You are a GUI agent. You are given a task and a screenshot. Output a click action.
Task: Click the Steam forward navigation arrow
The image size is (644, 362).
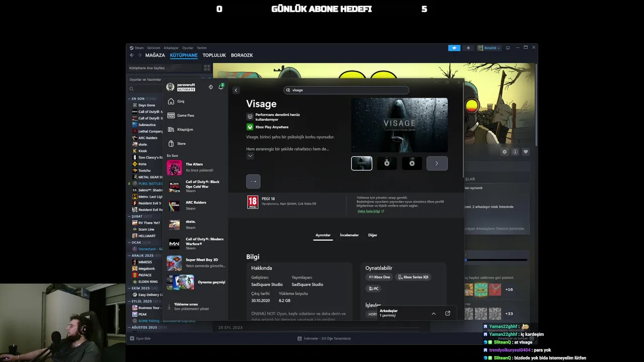point(139,55)
